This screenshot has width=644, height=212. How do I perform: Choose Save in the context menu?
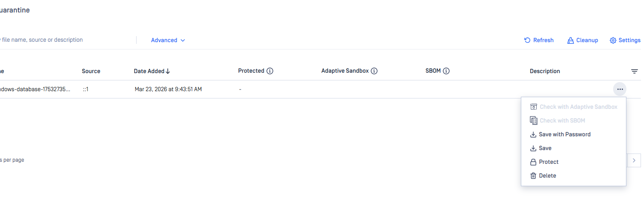click(x=545, y=148)
